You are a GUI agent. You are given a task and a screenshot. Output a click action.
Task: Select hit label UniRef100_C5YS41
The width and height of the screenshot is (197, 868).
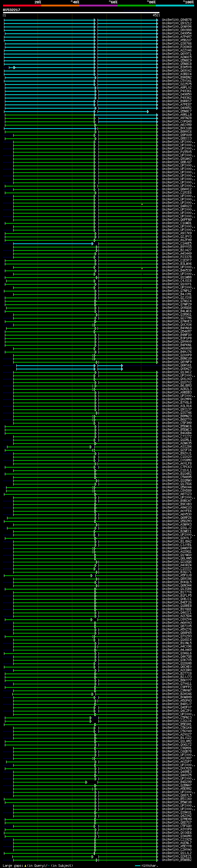tap(177, 81)
